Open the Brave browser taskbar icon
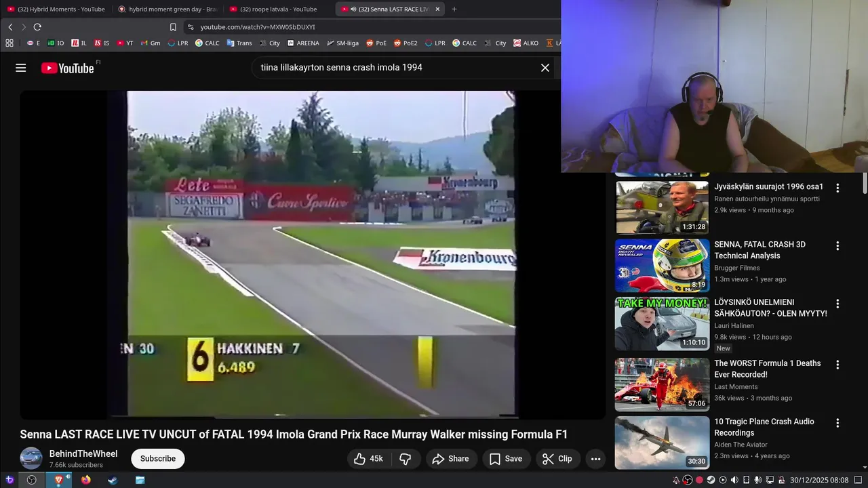The image size is (868, 488). point(59,480)
